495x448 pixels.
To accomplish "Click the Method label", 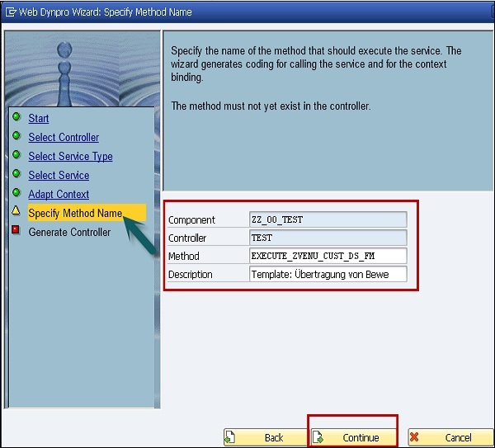I will point(184,256).
